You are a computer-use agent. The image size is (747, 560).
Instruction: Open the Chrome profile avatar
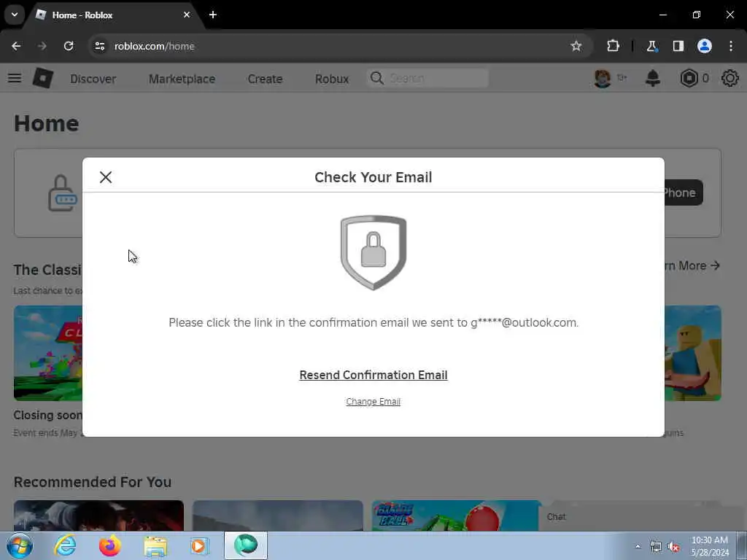click(x=704, y=46)
